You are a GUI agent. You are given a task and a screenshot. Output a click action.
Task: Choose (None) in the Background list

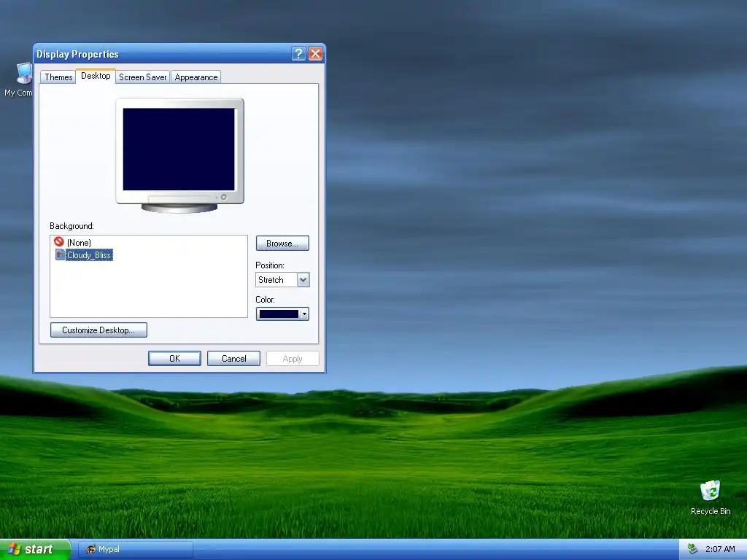tap(79, 242)
